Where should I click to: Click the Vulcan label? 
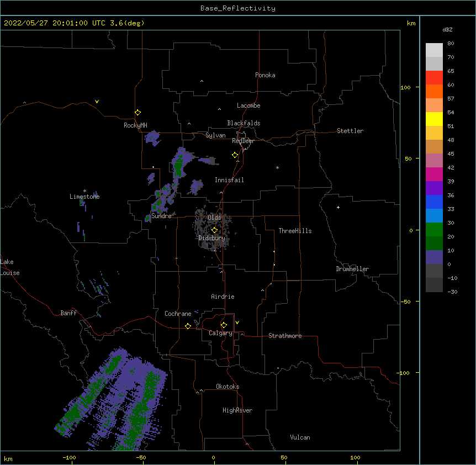click(300, 437)
